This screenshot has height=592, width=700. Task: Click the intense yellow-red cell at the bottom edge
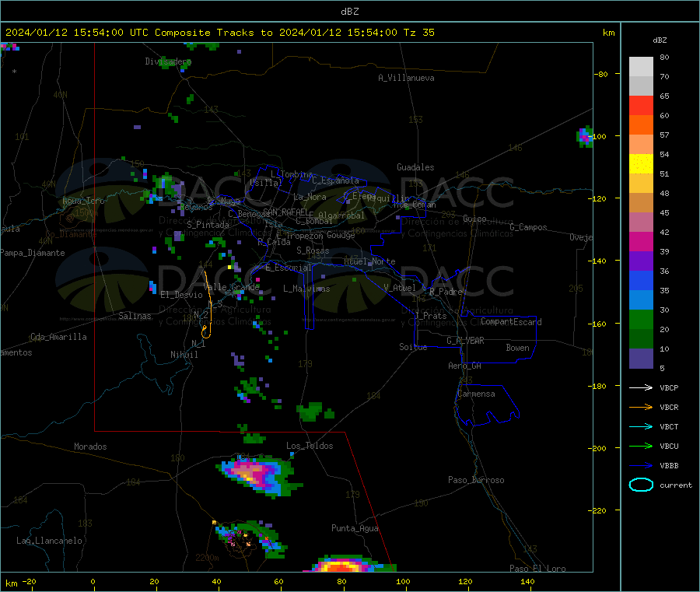[349, 564]
